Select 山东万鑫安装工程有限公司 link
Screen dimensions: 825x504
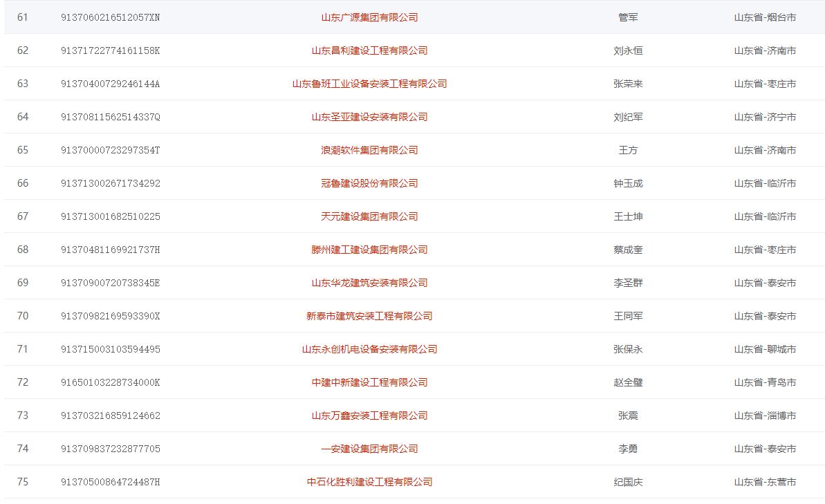369,416
